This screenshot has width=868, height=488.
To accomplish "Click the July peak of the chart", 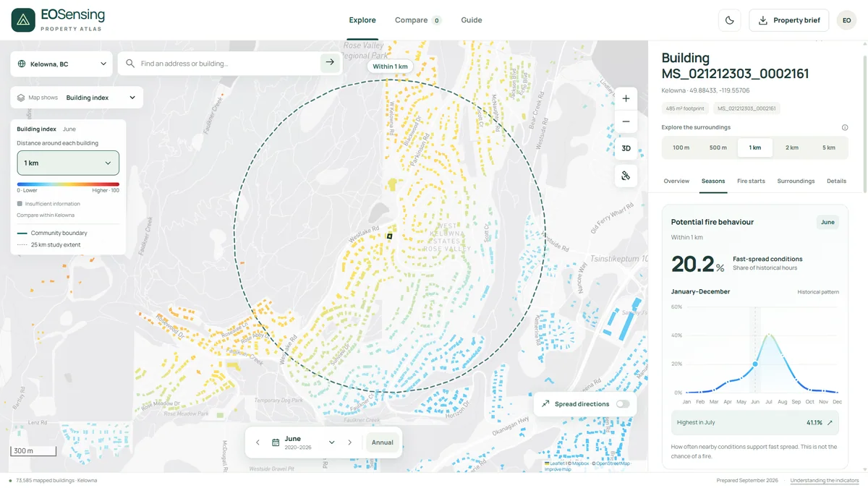I will [769, 334].
